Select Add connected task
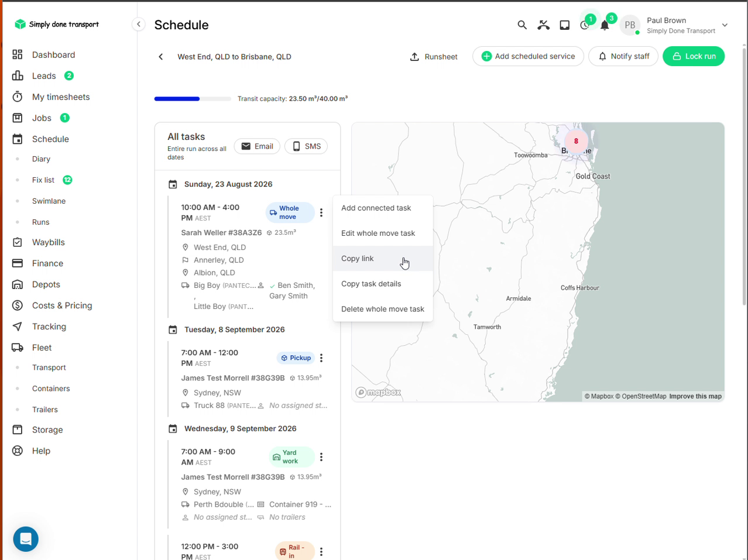Image resolution: width=748 pixels, height=560 pixels. (x=383, y=208)
